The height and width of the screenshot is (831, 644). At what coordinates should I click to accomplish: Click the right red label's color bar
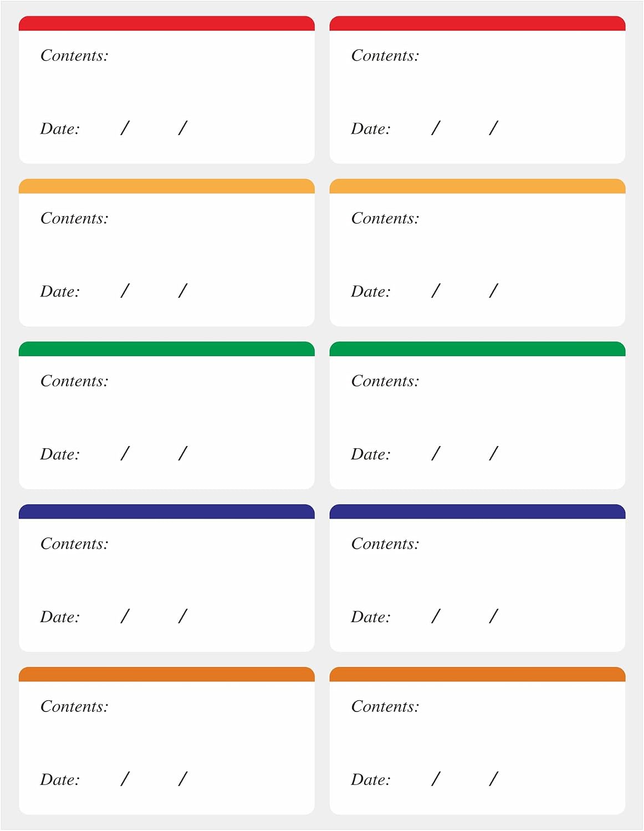pyautogui.click(x=477, y=23)
